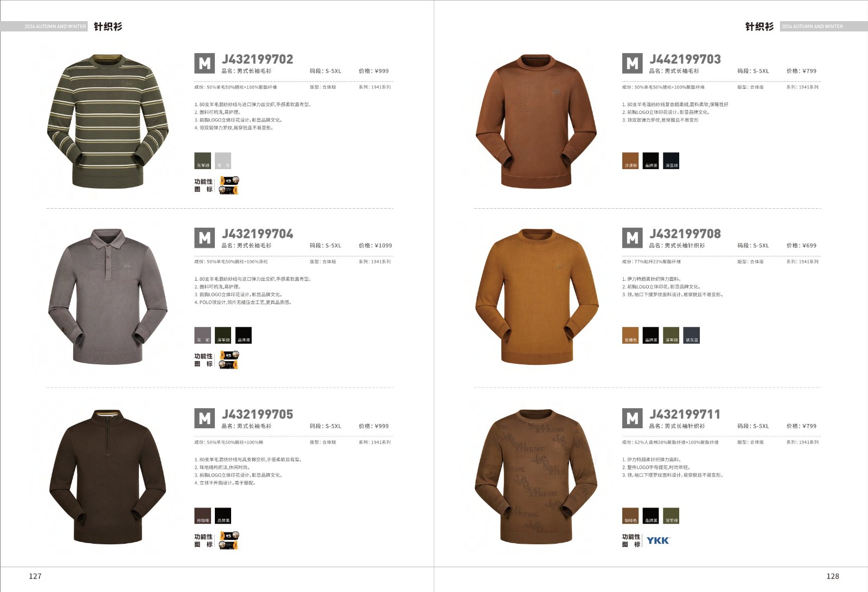Select the 深军绿 swatch for J432199711

[671, 516]
